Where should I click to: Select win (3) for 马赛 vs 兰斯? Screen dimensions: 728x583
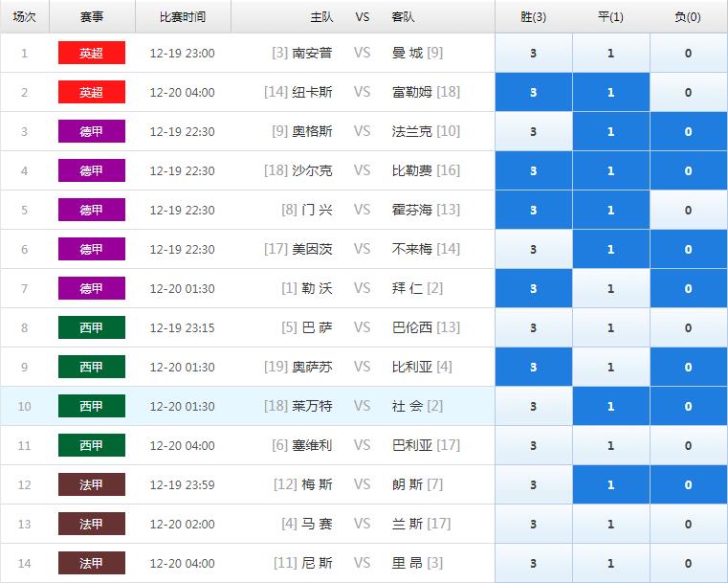coord(534,524)
